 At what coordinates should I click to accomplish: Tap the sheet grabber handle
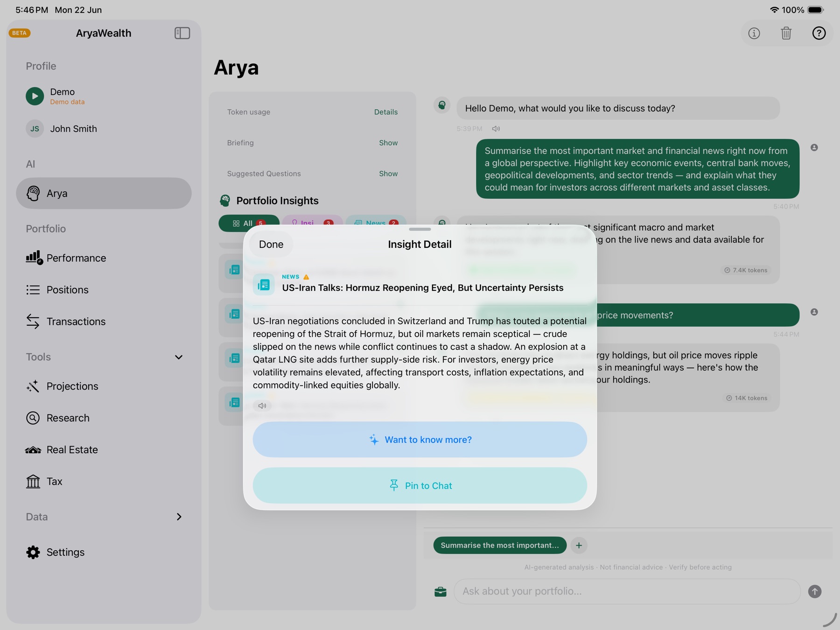tap(420, 229)
